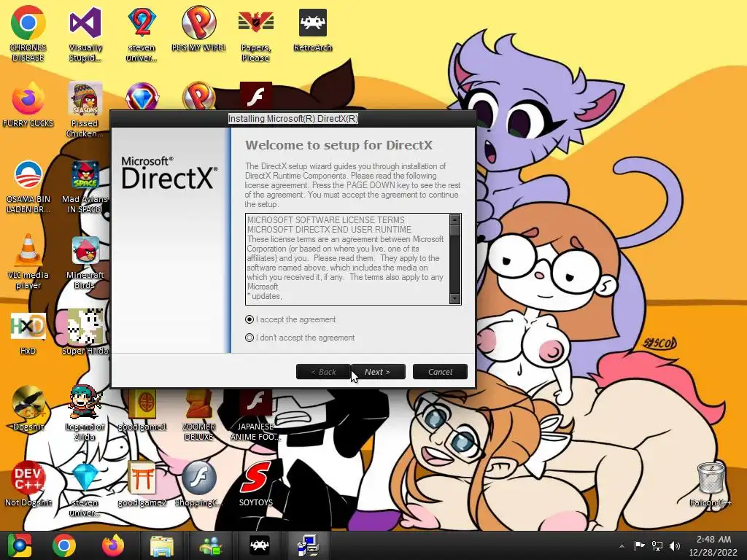747x560 pixels.
Task: Select the 'ShoppingC...' Flash icon
Action: click(198, 483)
